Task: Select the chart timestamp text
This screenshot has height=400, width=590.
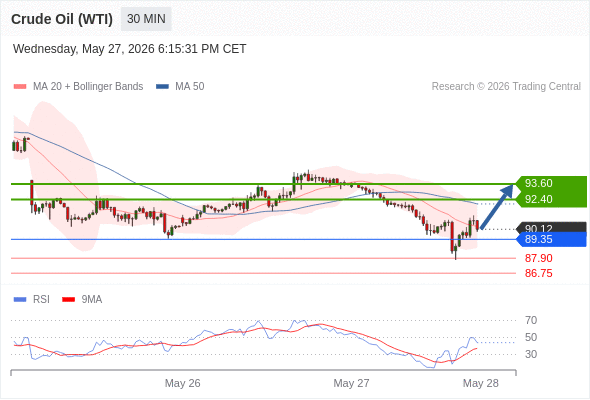Action: tap(129, 49)
